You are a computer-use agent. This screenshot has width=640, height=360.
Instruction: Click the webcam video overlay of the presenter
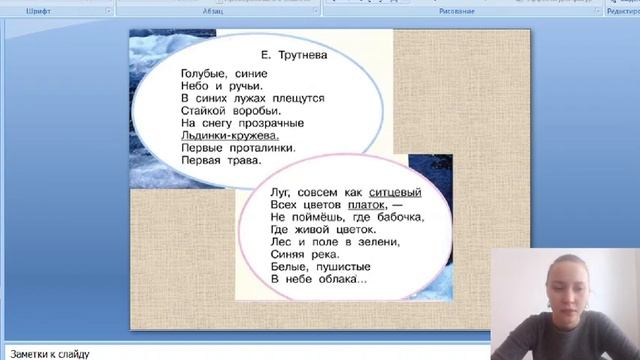(x=565, y=304)
